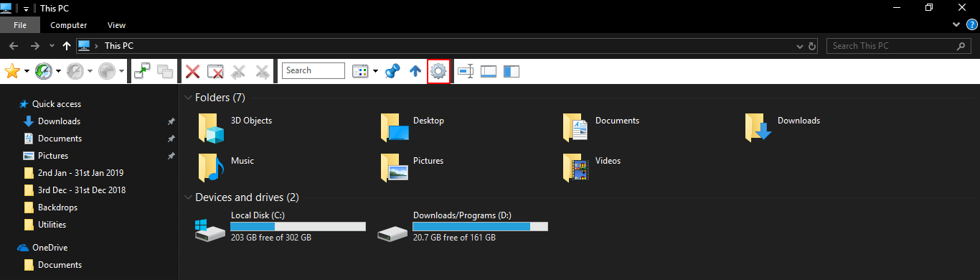Click the magnifier icon in Search This PC
980x280 pixels.
point(961,46)
